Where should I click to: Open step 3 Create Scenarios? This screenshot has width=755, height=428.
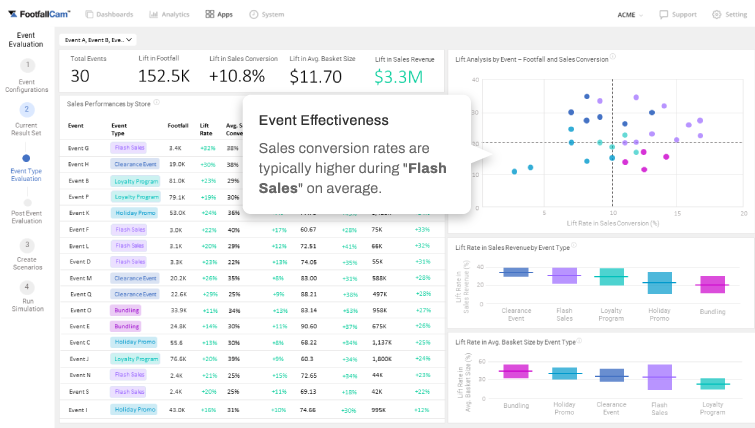(27, 245)
